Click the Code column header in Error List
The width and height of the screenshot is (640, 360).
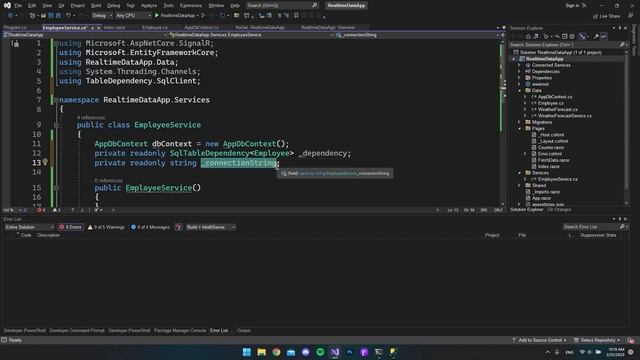(x=26, y=236)
